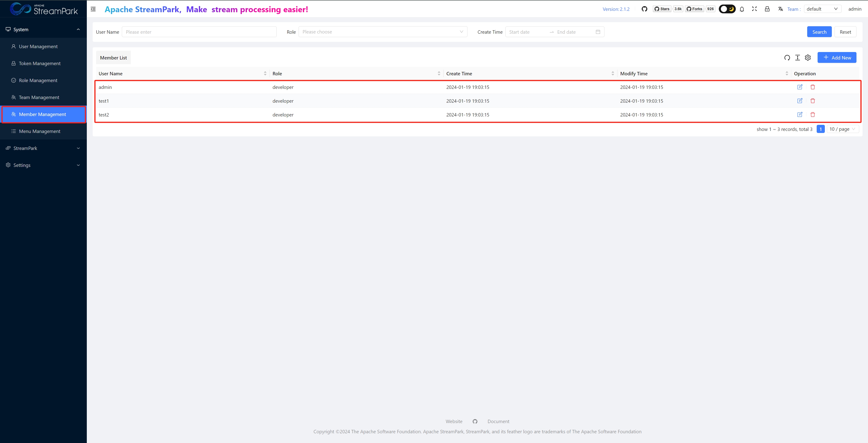Click the notification bell icon
The image size is (868, 443).
(742, 9)
